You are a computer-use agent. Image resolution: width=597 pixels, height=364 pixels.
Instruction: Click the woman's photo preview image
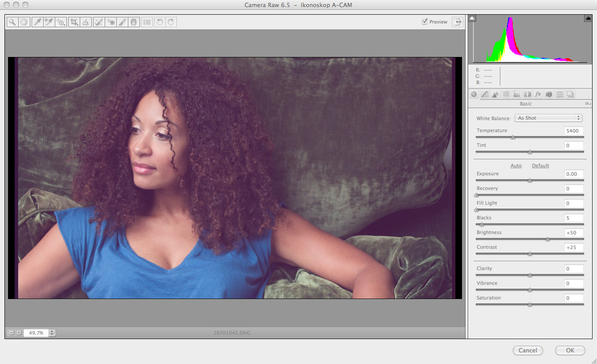pyautogui.click(x=235, y=178)
